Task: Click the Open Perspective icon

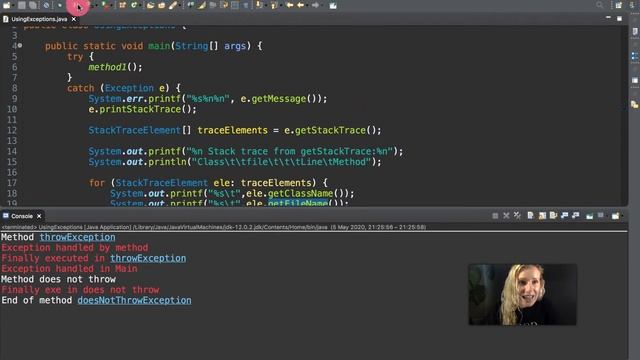Action: point(619,5)
